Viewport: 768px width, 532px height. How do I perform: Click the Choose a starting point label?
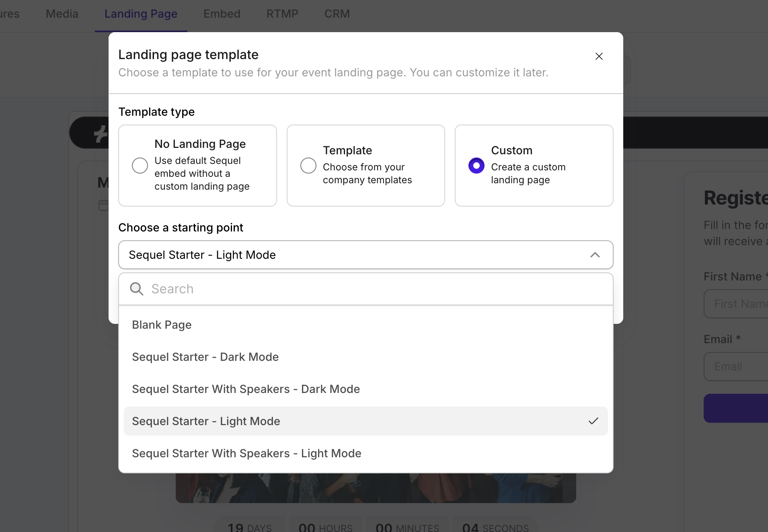[181, 227]
